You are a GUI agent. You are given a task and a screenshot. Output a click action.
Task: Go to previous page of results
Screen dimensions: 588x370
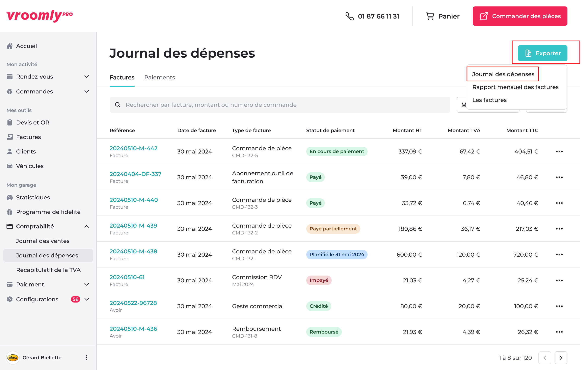tap(545, 358)
